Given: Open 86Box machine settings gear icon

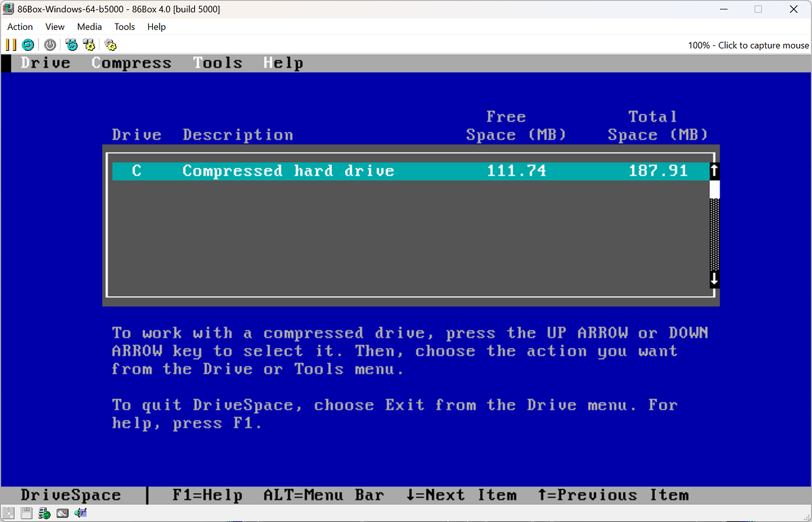Looking at the screenshot, I should coord(110,45).
